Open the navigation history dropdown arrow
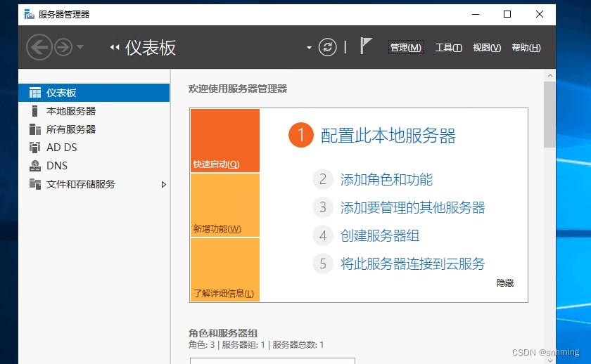 (80, 47)
